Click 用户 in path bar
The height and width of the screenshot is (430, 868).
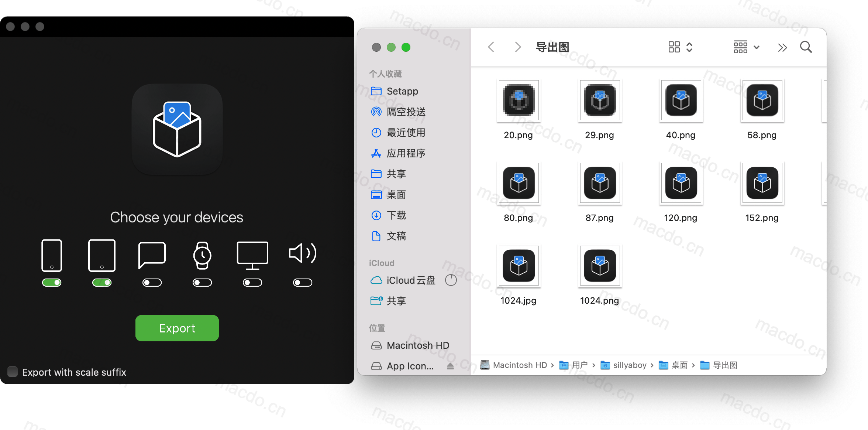point(573,365)
